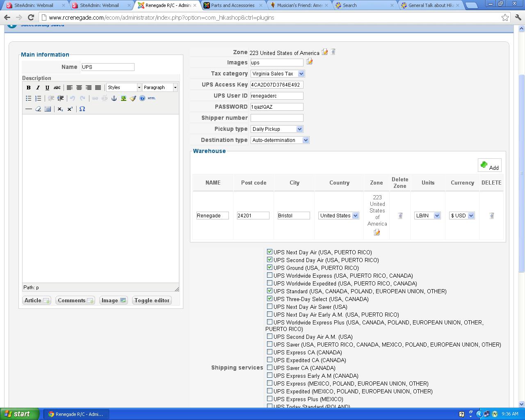Screen dimensions: 525x420
Task: Uncheck UPS Standard shipping service
Action: (269, 291)
